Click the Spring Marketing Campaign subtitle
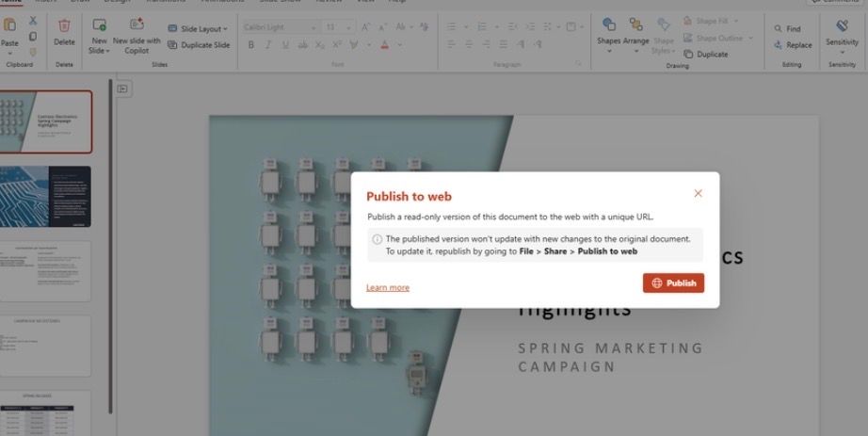Screen dimensions: 868x436 611,357
